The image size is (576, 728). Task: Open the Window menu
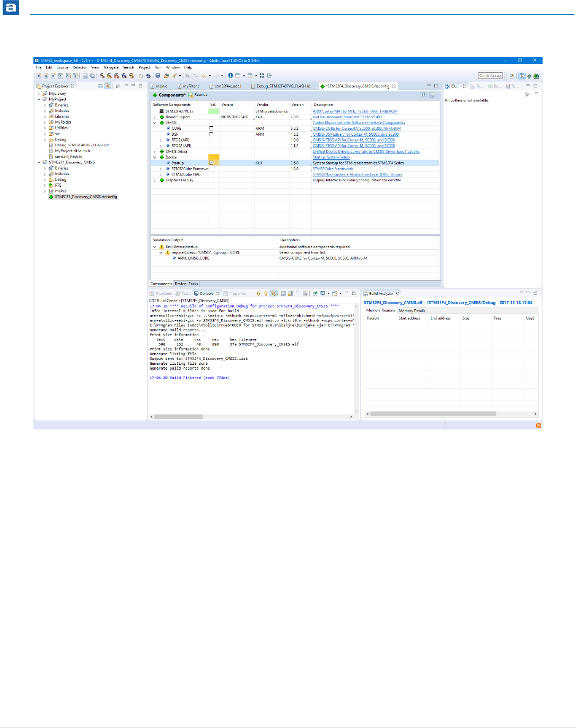173,67
